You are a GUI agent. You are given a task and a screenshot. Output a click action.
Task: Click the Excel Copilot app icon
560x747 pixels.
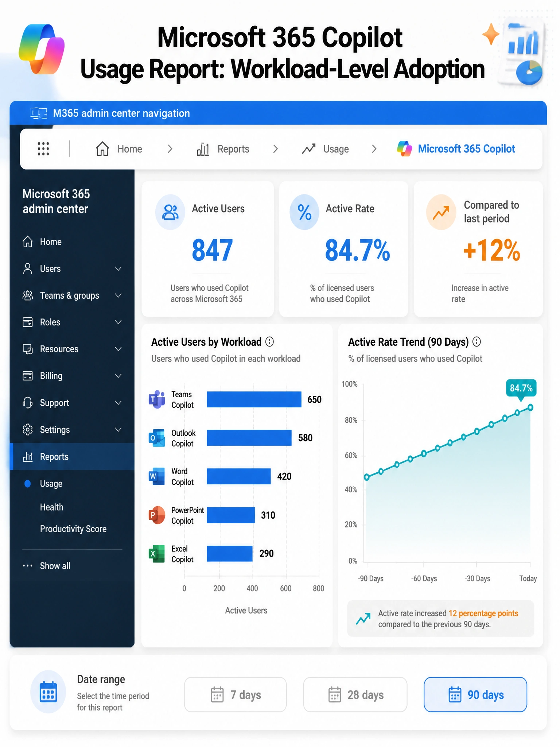click(157, 554)
